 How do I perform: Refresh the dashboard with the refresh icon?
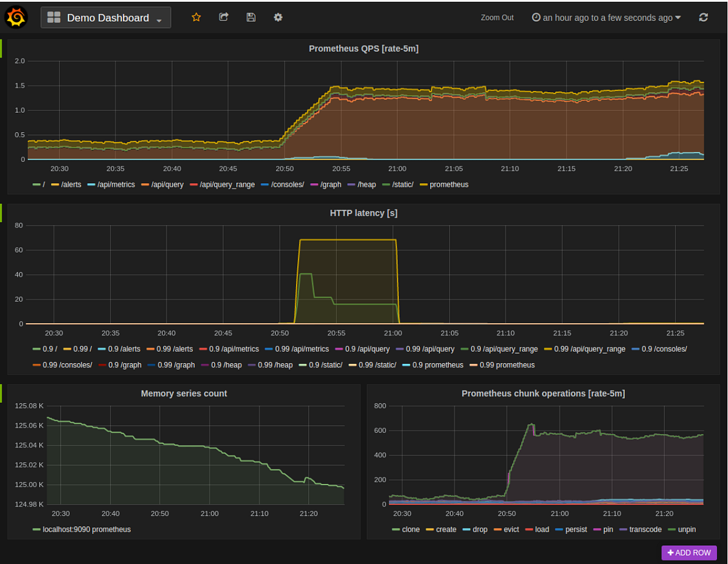[x=703, y=17]
